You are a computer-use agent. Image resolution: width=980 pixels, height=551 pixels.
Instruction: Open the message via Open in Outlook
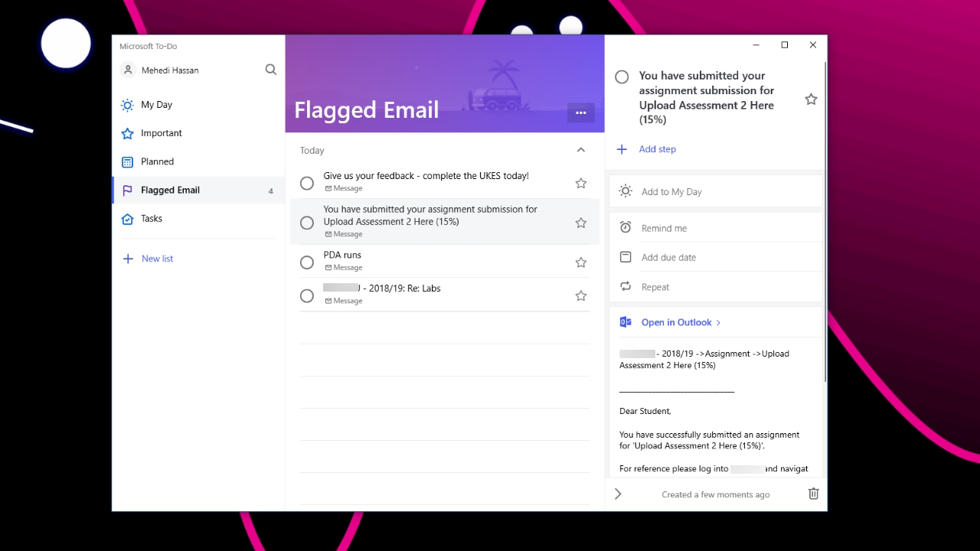[x=677, y=322]
